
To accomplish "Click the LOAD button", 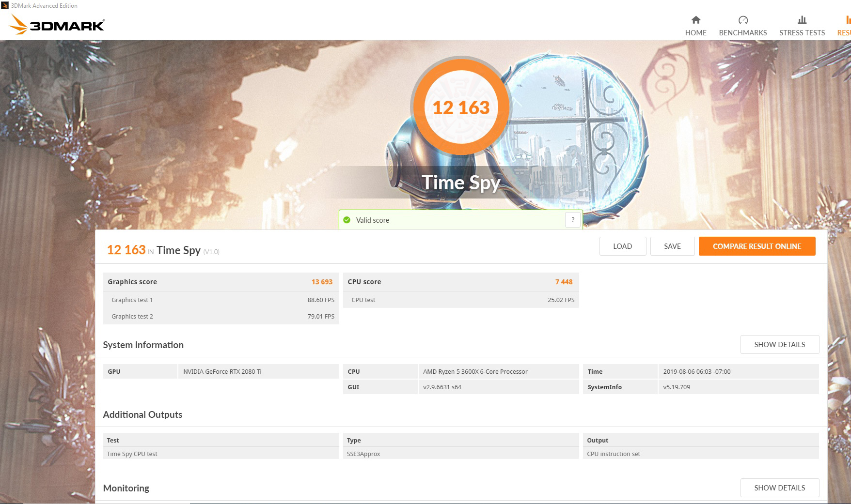I will 623,246.
